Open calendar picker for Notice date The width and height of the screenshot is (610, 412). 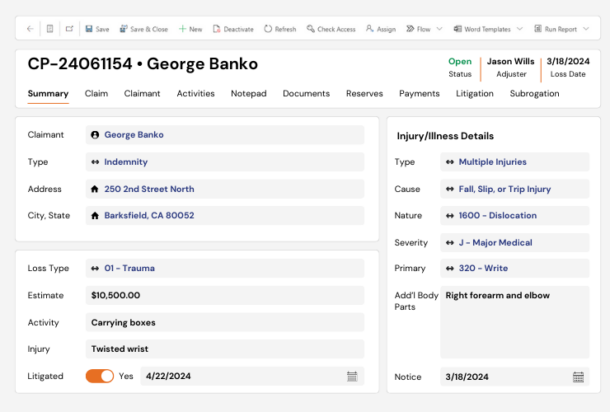coord(578,377)
